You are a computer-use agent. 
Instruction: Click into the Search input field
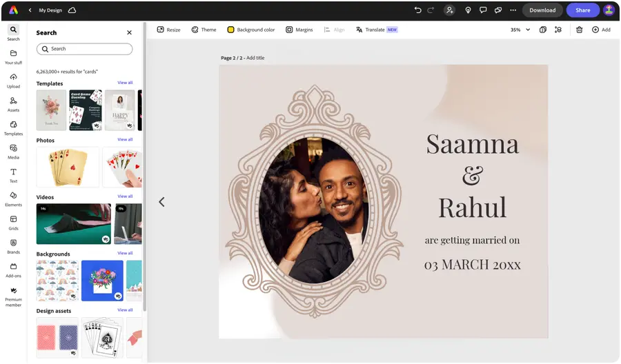tap(84, 49)
